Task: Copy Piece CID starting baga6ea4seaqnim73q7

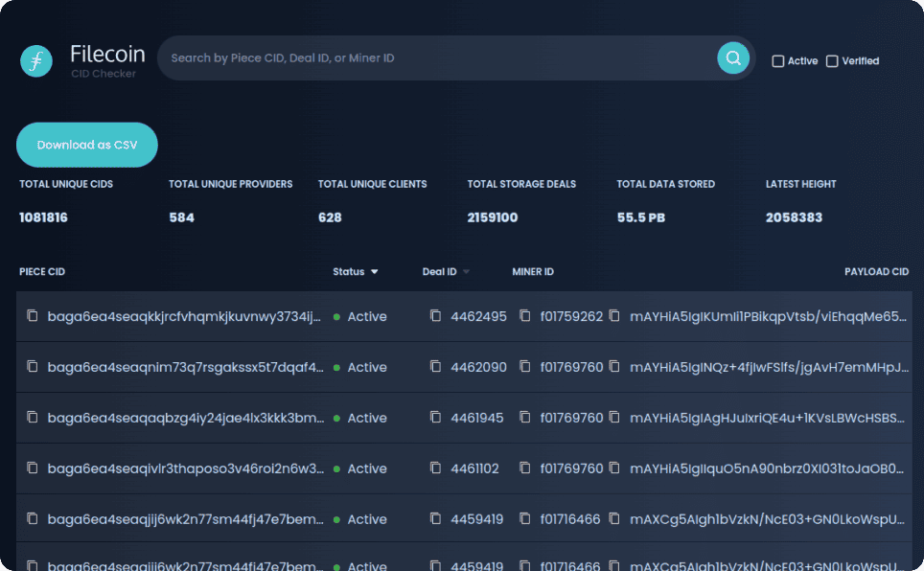Action: 33,367
